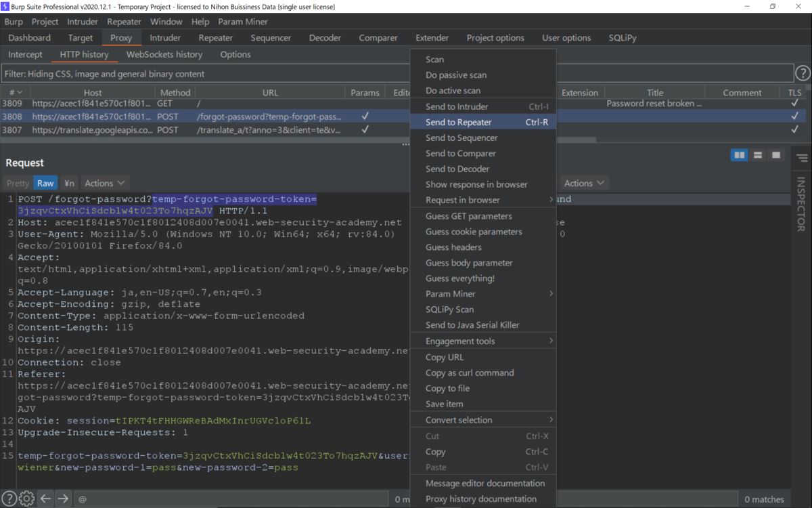Select top-bottom split layout icon

[758, 156]
